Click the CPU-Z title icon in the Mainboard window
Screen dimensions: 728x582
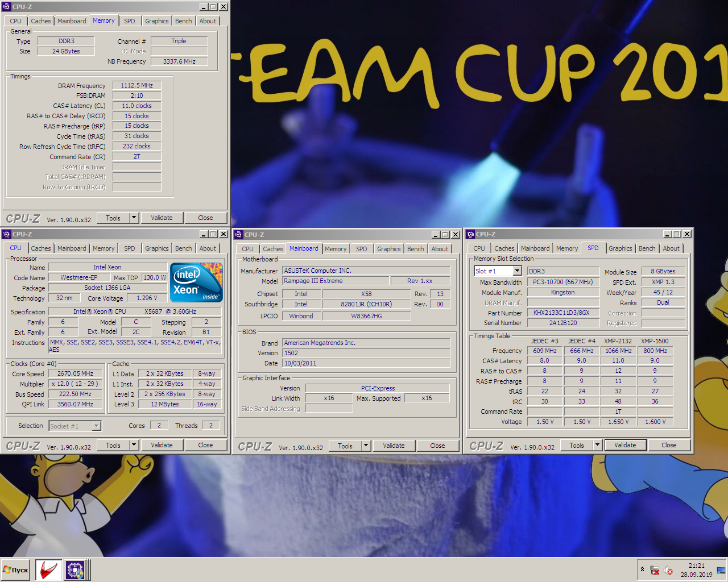pos(239,235)
